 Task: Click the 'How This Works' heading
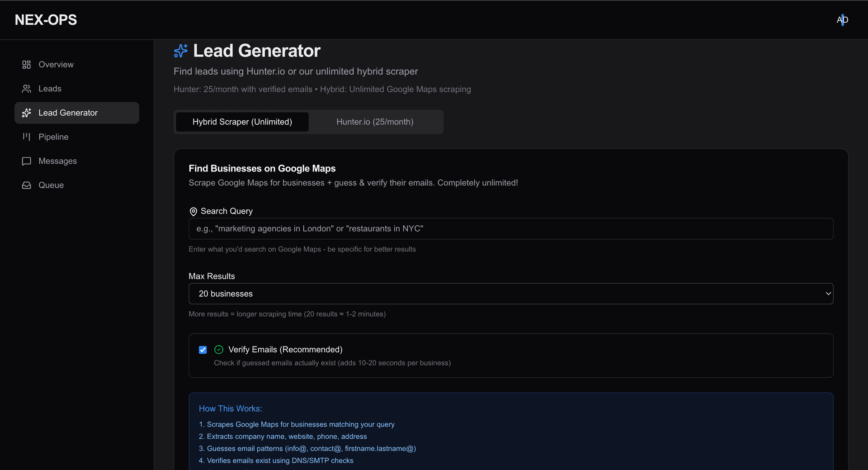point(230,408)
